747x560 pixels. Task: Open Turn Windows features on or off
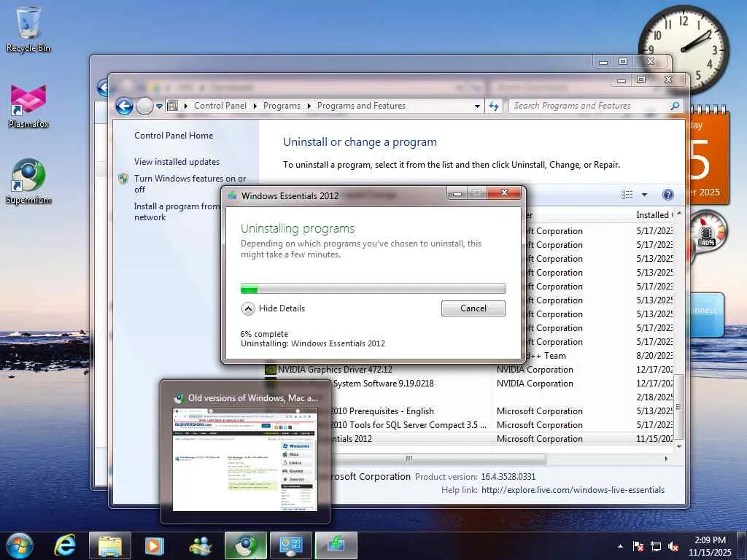[x=190, y=184]
